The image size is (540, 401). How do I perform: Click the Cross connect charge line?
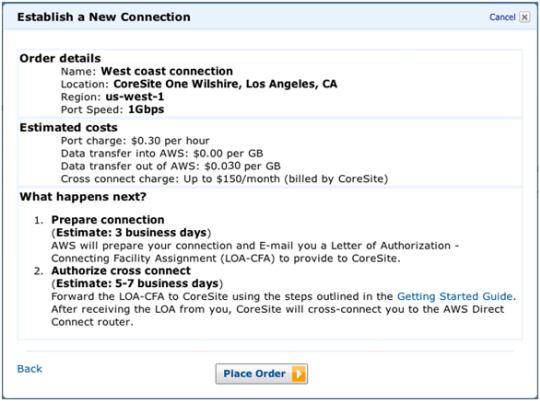tap(225, 179)
